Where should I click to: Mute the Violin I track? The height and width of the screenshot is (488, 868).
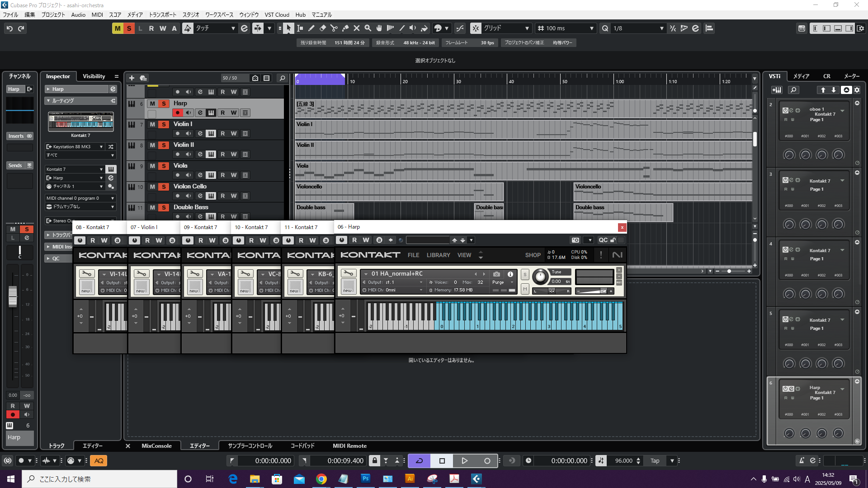pyautogui.click(x=152, y=124)
